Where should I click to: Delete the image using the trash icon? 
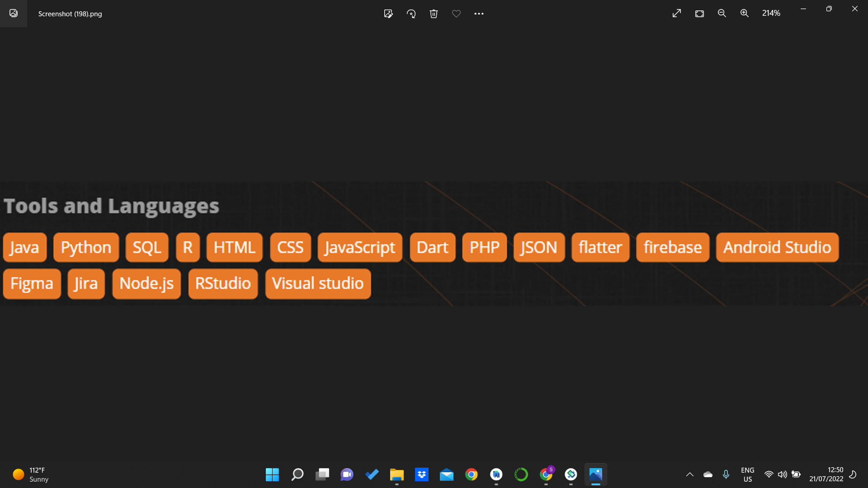(x=434, y=14)
